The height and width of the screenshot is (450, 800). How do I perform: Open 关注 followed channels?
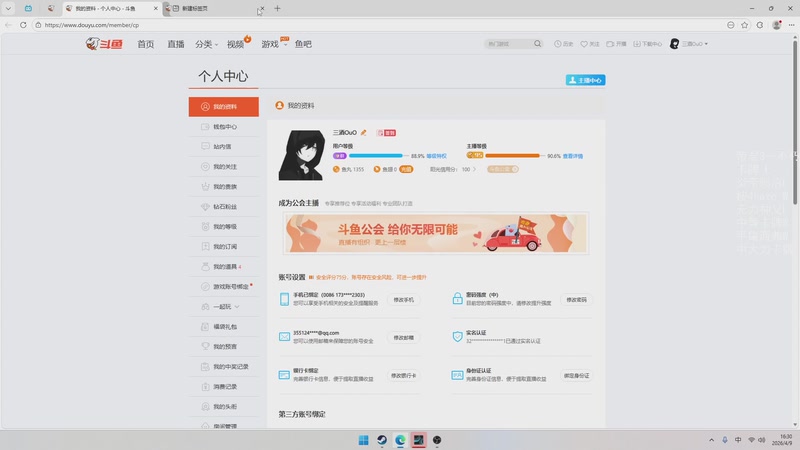[590, 44]
